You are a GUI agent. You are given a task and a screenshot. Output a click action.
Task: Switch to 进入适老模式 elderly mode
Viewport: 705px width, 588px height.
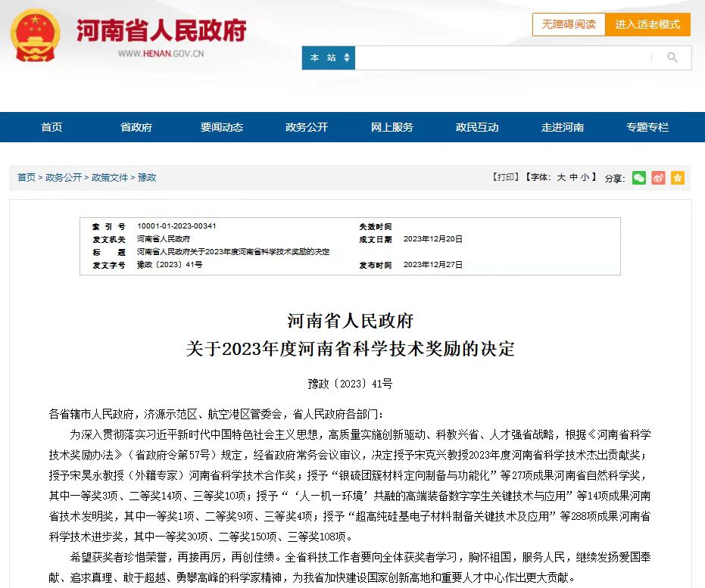point(647,24)
